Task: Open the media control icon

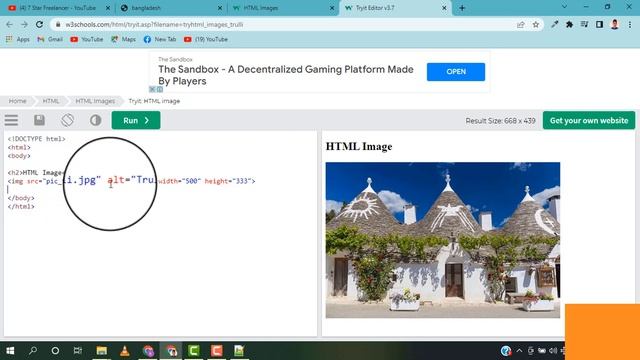Action: pos(584,24)
